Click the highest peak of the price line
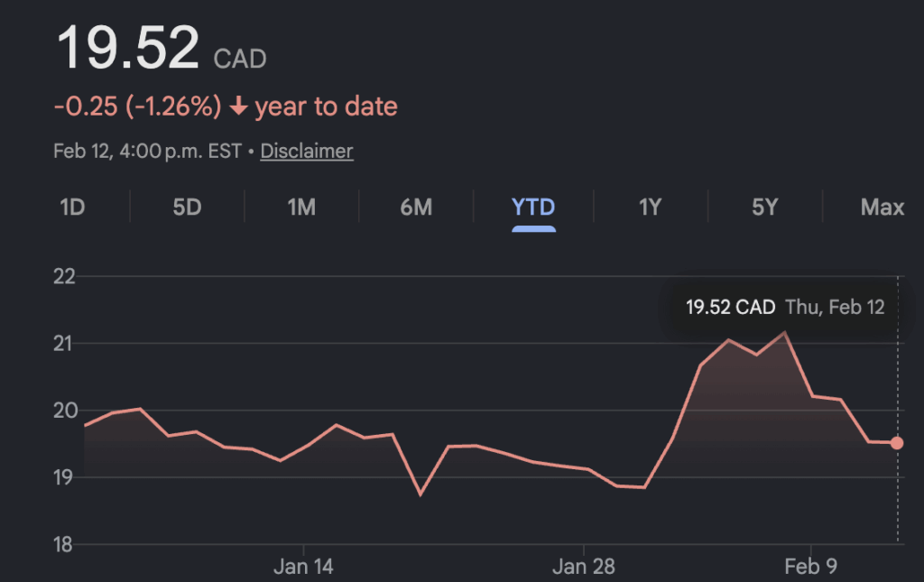The image size is (924, 582). (x=784, y=332)
